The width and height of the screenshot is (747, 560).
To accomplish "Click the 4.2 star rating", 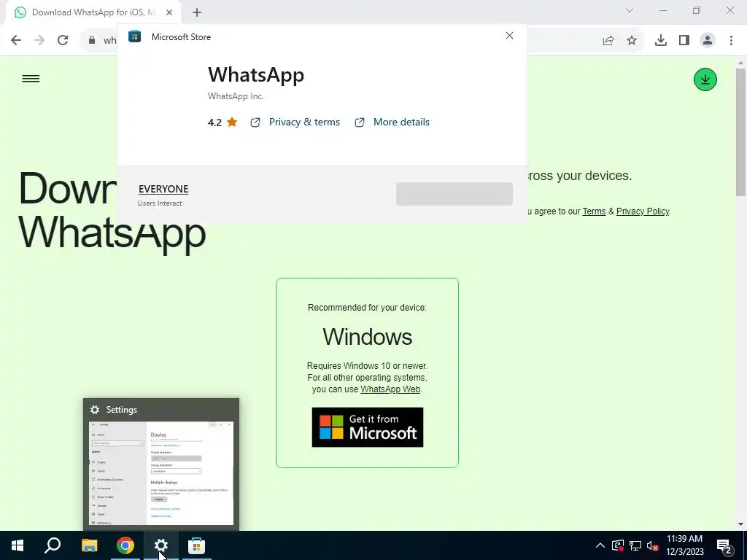I will point(222,122).
